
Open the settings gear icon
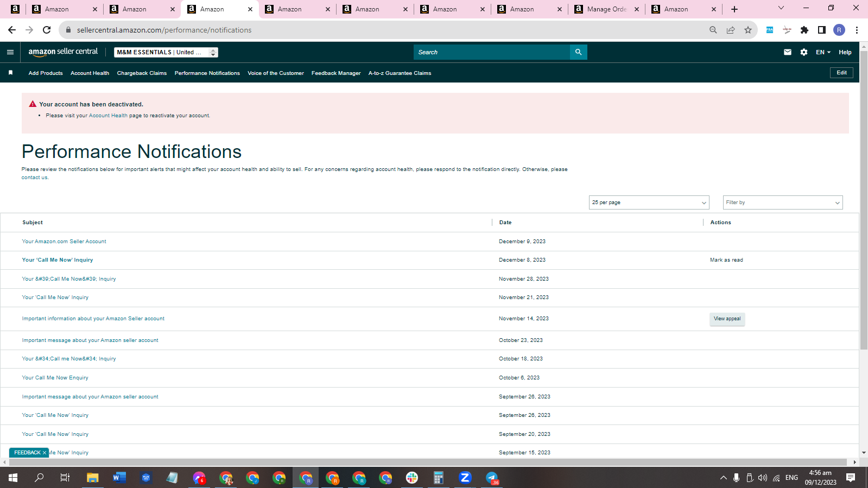pos(804,52)
